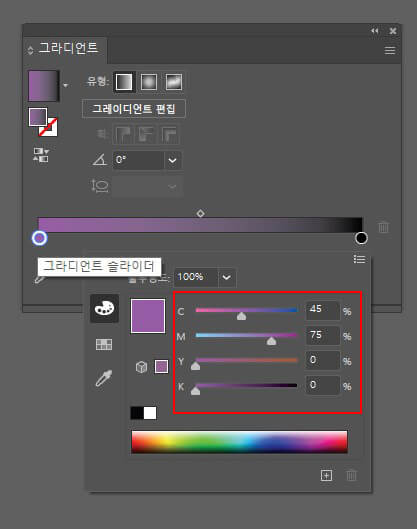Click the angle 0° input field
This screenshot has height=529, width=417.
pyautogui.click(x=138, y=160)
